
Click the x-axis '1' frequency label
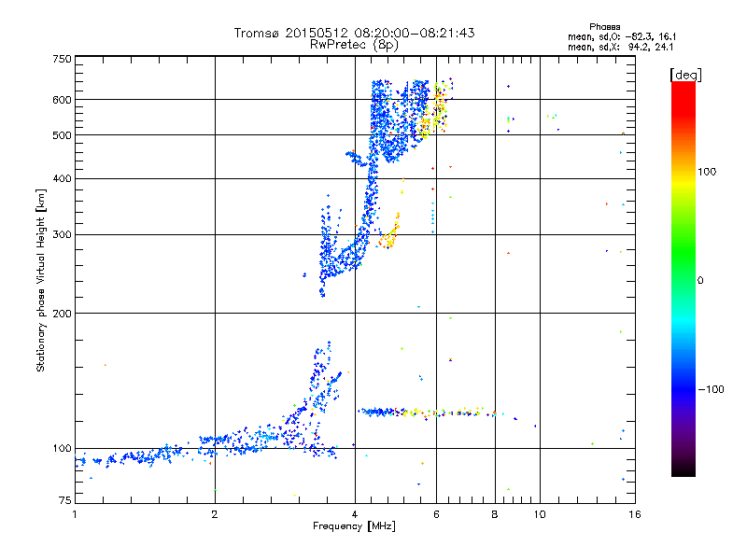(x=75, y=514)
